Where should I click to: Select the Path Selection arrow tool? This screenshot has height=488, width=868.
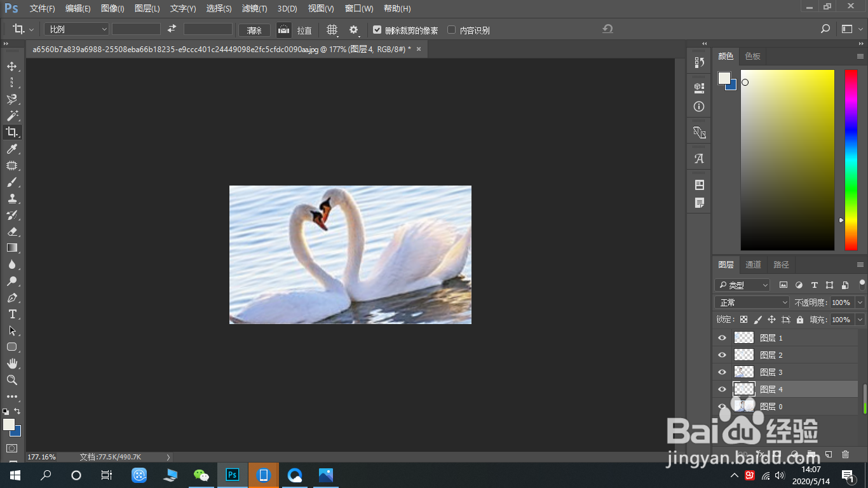[11, 330]
